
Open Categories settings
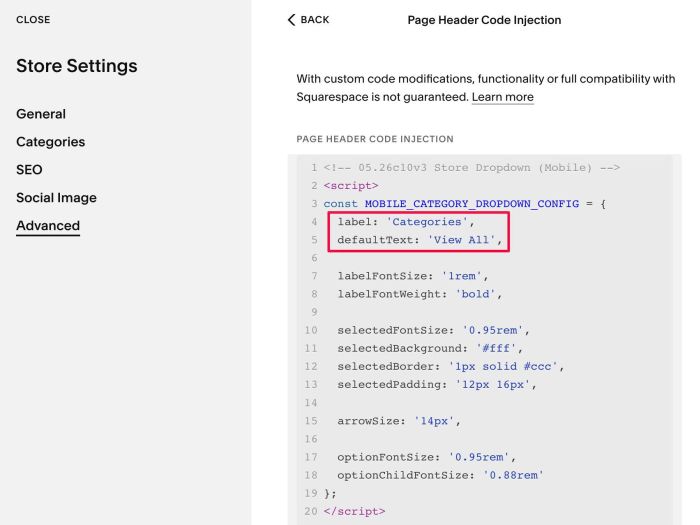50,142
